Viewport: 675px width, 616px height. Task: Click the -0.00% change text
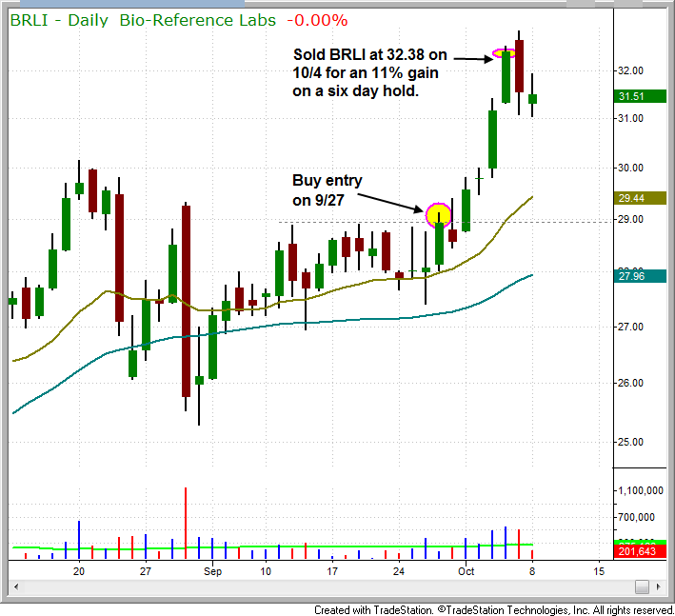click(317, 20)
